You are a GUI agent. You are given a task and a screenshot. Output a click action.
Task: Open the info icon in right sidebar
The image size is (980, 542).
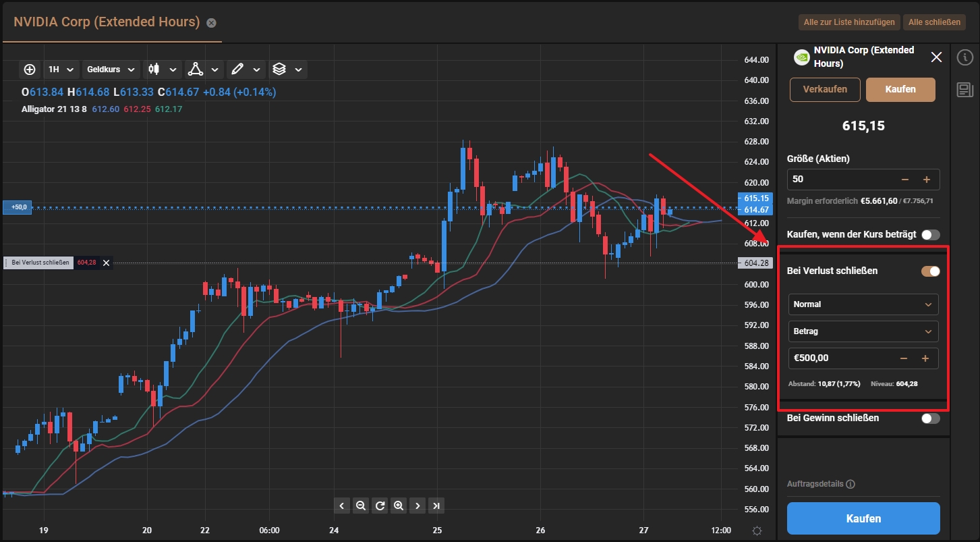tap(964, 57)
